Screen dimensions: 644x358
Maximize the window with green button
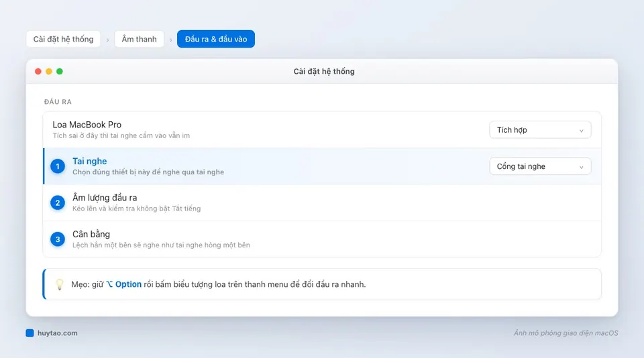coord(60,72)
